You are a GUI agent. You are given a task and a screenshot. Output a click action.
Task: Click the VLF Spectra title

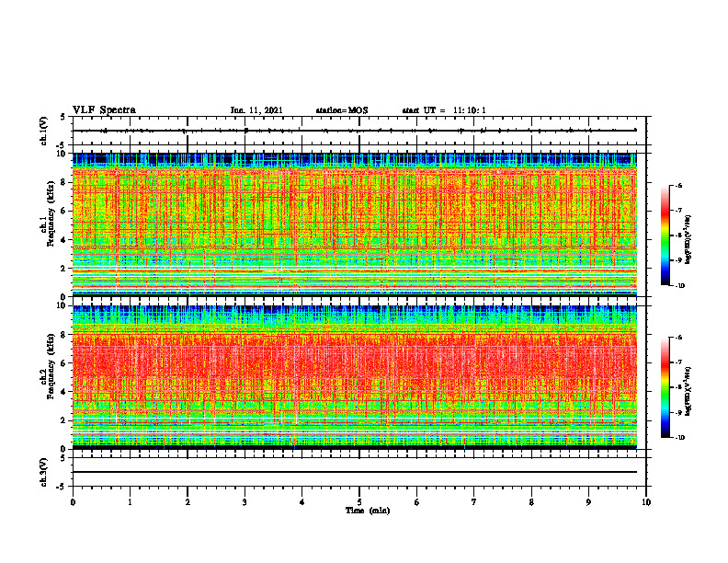(104, 110)
